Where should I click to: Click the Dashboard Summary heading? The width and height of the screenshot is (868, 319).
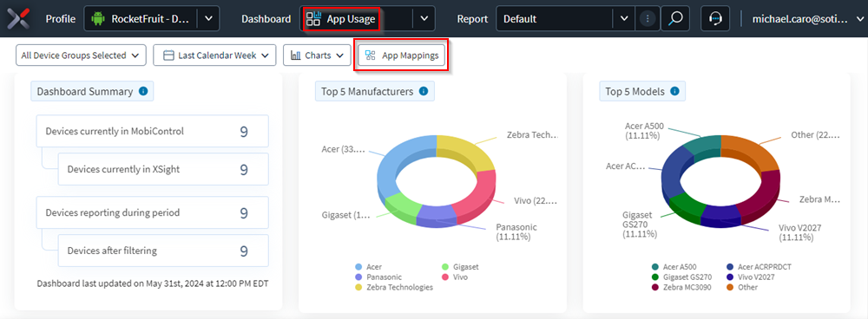coord(85,92)
